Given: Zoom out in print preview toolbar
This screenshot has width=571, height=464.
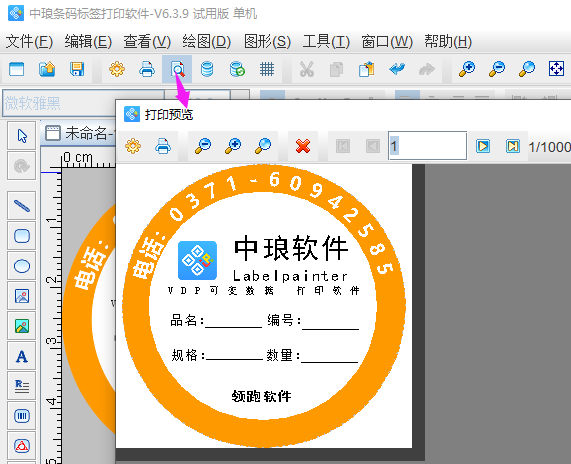Looking at the screenshot, I should click(x=203, y=146).
